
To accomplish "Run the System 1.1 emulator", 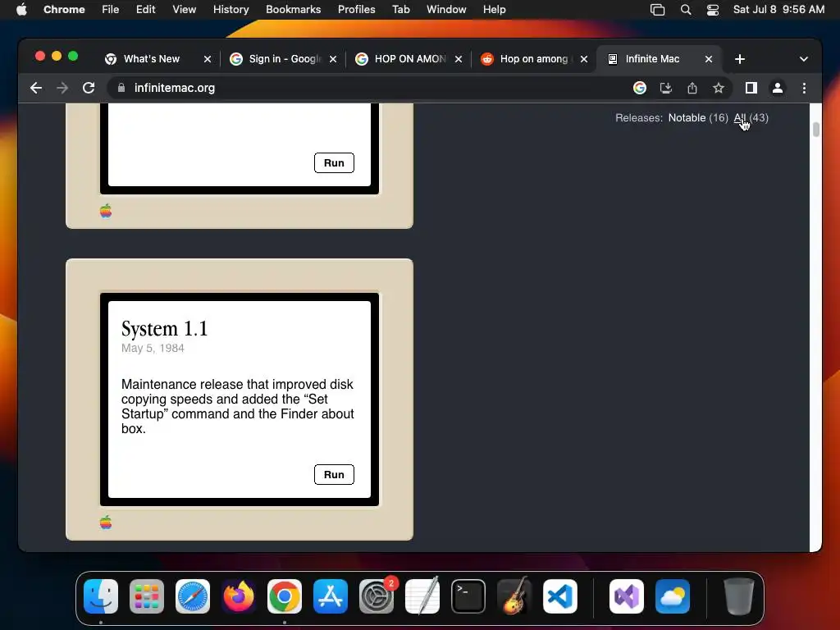I will pyautogui.click(x=334, y=475).
